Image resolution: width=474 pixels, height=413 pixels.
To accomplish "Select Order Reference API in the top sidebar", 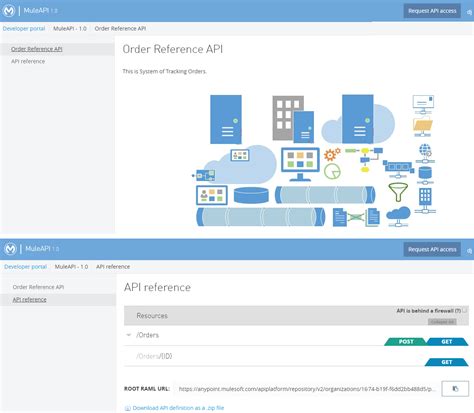I will [37, 49].
